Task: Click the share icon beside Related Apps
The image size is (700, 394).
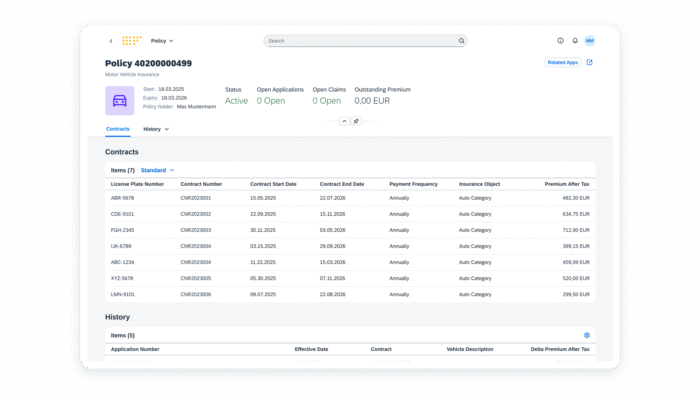Action: [x=590, y=62]
